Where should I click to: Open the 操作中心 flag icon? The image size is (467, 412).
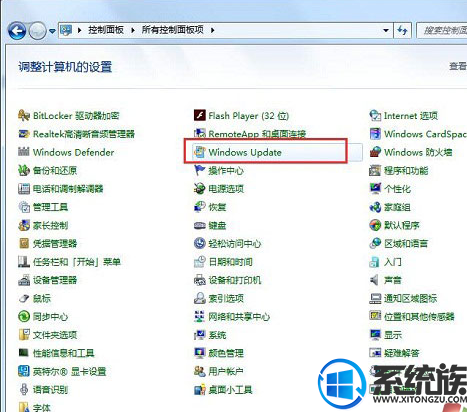pos(200,170)
